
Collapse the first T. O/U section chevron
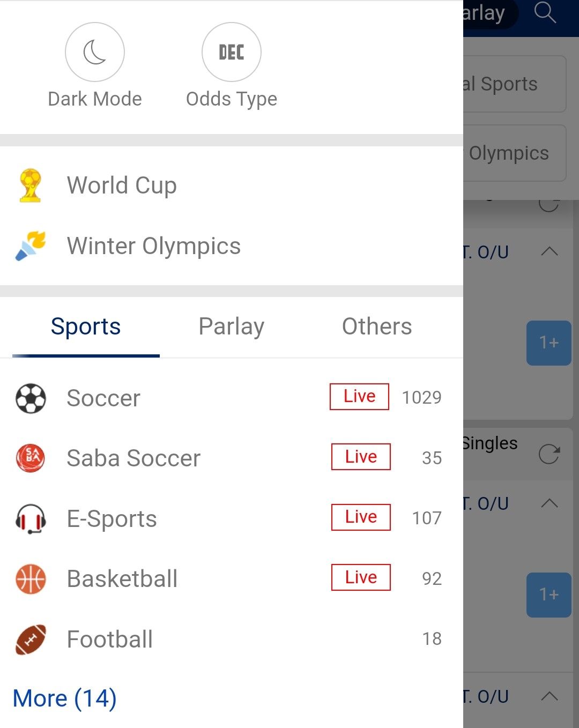550,251
